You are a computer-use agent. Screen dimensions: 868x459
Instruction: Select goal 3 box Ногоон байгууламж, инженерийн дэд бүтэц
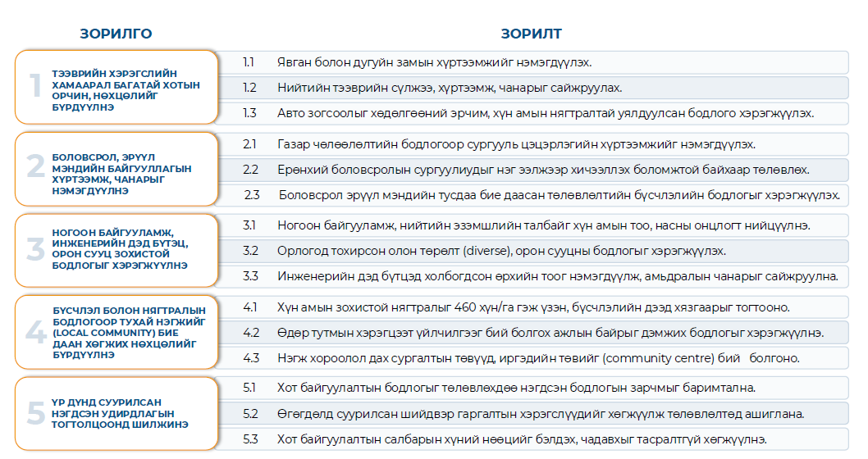tap(116, 250)
